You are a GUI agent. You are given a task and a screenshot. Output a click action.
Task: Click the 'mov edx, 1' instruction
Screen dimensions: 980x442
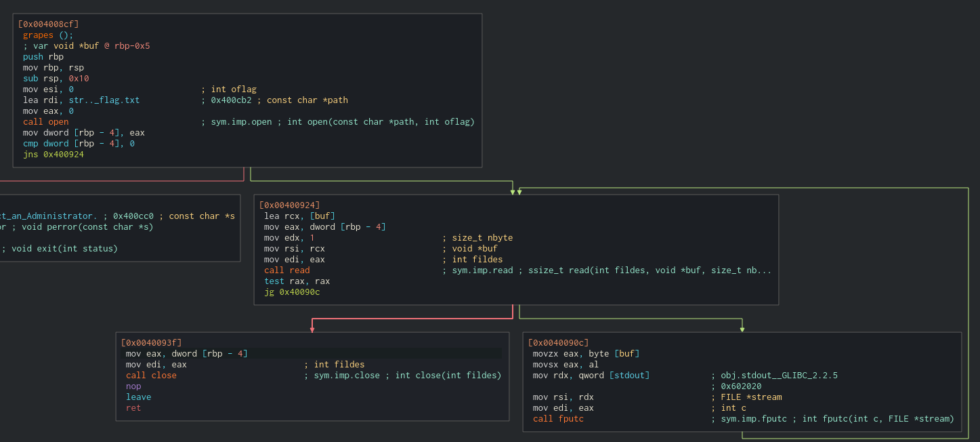(289, 238)
